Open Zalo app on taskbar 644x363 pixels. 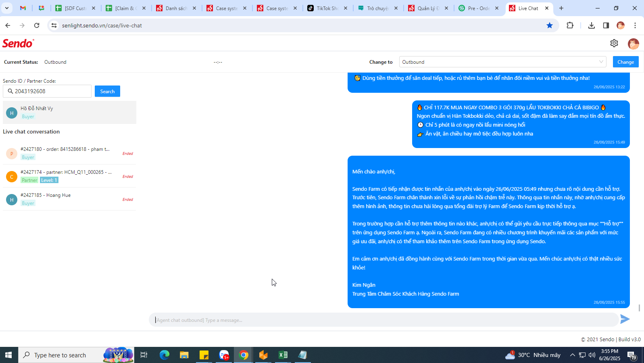coord(224,355)
